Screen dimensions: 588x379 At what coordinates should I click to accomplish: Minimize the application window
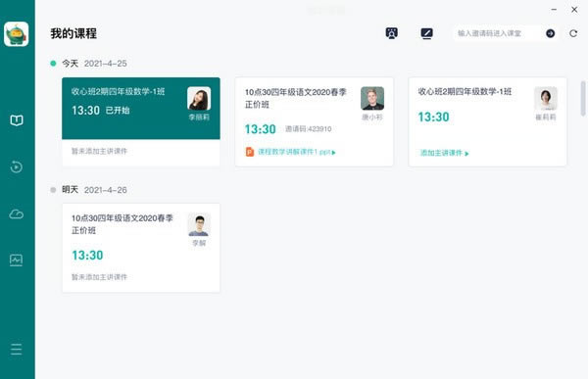coord(554,10)
